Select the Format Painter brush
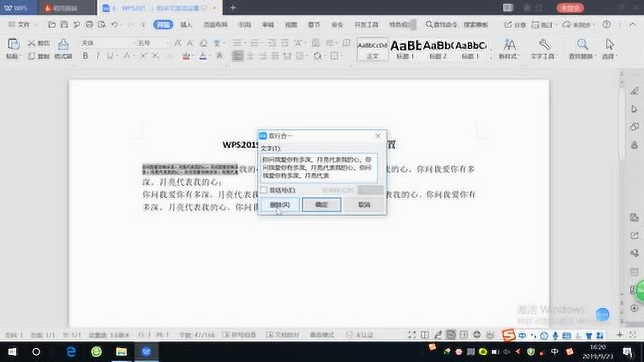The width and height of the screenshot is (644, 362). pyautogui.click(x=63, y=44)
